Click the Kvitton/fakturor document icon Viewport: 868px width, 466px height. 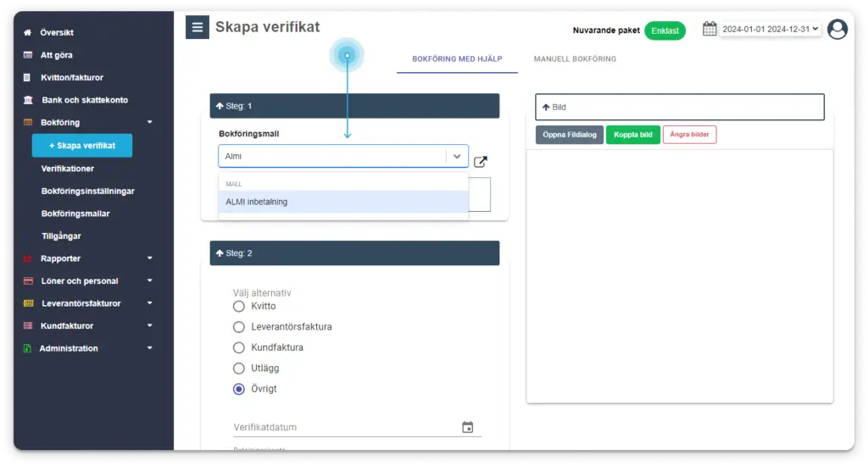[x=27, y=77]
